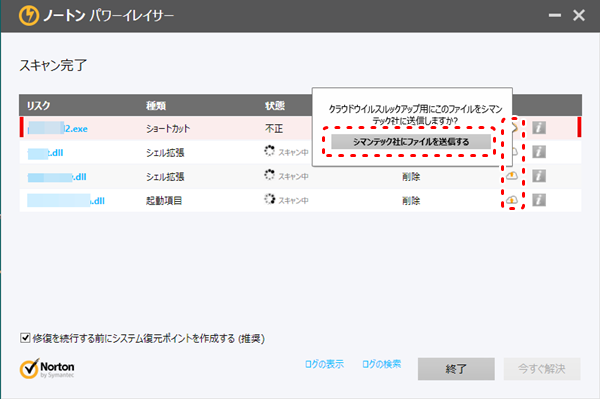The width and height of the screenshot is (600, 399).
Task: Open the first シェル拡張 .dll file link
Action: [45, 153]
